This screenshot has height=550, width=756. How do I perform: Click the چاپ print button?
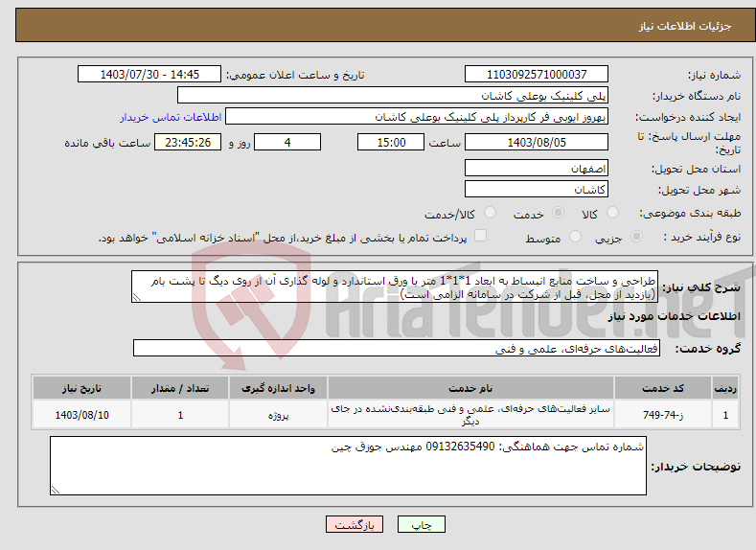pyautogui.click(x=422, y=525)
